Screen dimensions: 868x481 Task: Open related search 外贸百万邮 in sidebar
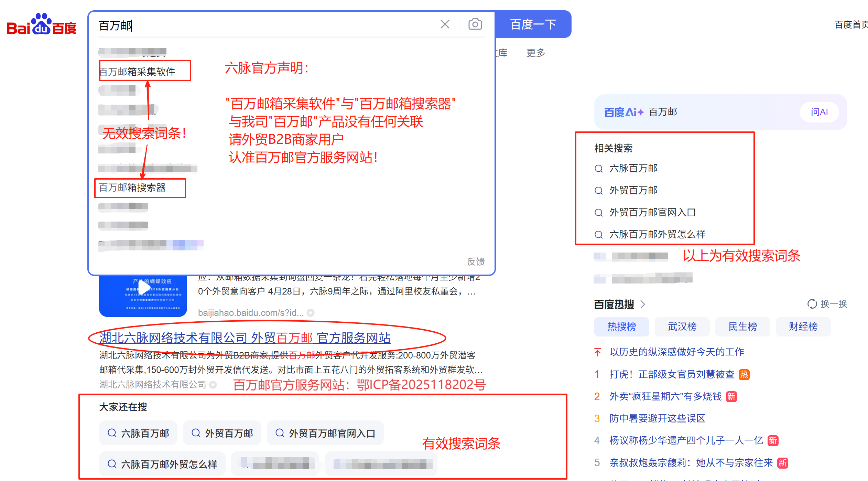point(633,190)
